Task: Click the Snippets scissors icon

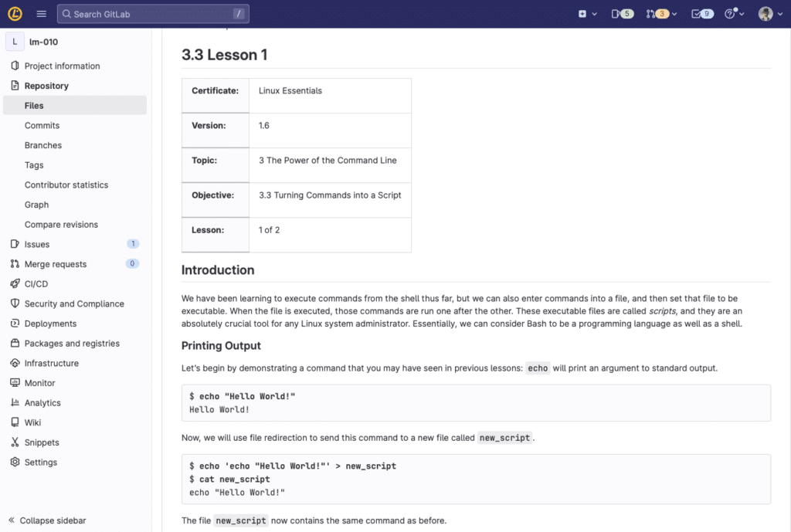Action: point(15,442)
